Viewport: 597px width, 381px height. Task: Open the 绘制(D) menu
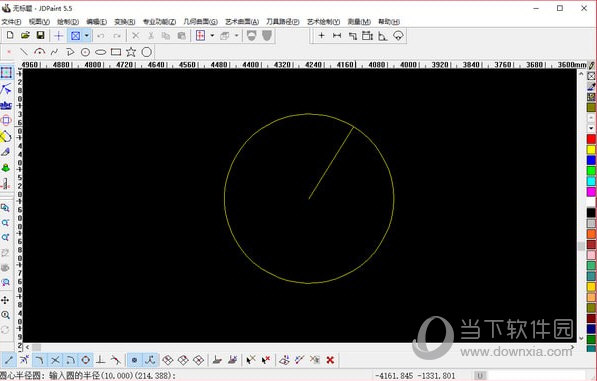point(68,22)
